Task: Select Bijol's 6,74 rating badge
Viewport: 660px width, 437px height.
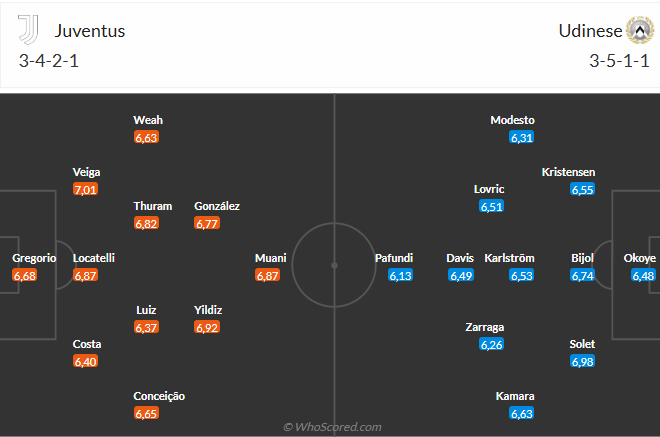Action: [x=582, y=275]
